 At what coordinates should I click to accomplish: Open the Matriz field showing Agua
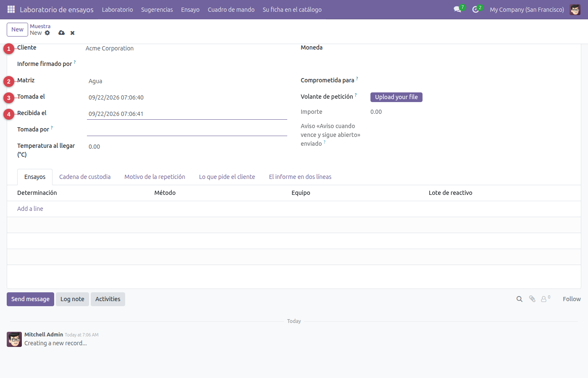(187, 81)
